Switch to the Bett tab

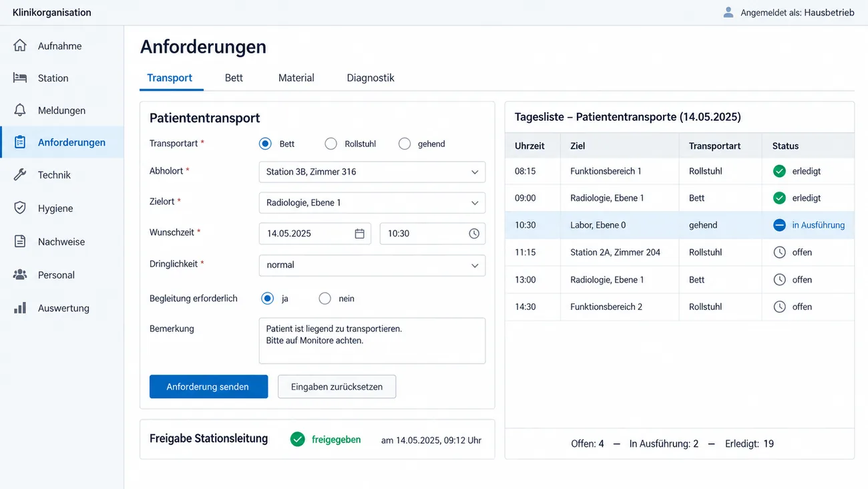[234, 77]
